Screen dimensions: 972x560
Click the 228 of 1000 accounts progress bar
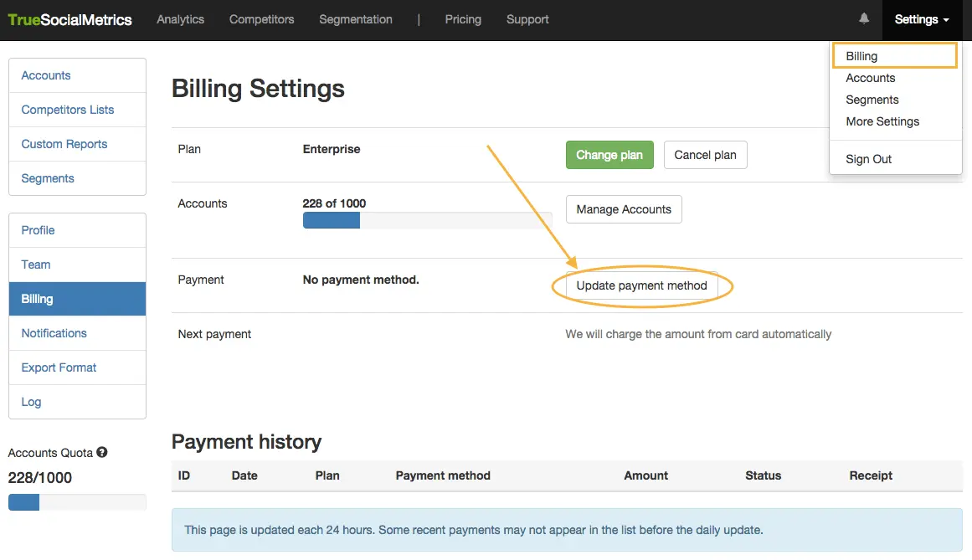pyautogui.click(x=427, y=220)
